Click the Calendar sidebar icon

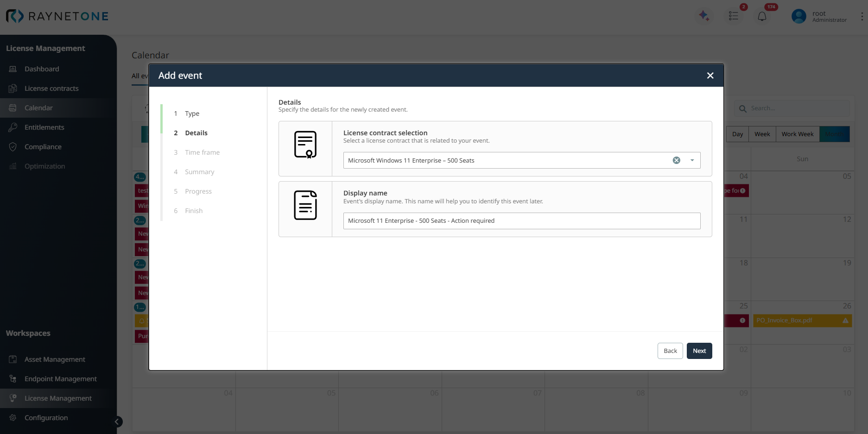point(13,108)
